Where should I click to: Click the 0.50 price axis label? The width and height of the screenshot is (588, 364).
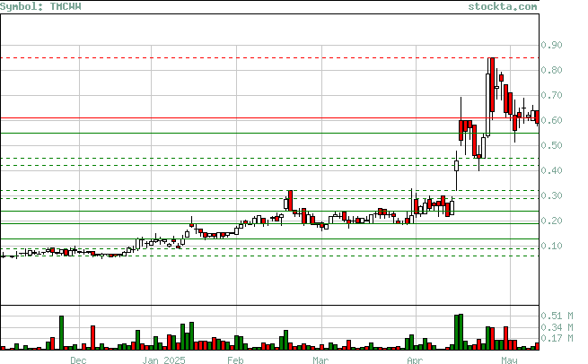[x=551, y=145]
